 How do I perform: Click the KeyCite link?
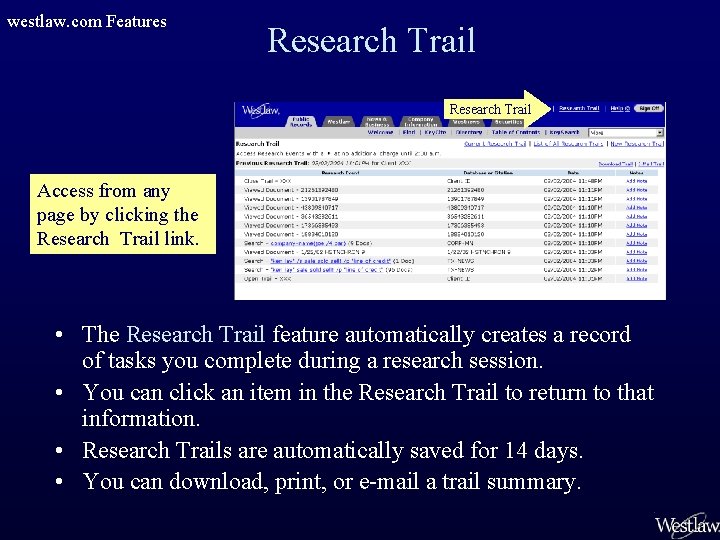[x=435, y=132]
